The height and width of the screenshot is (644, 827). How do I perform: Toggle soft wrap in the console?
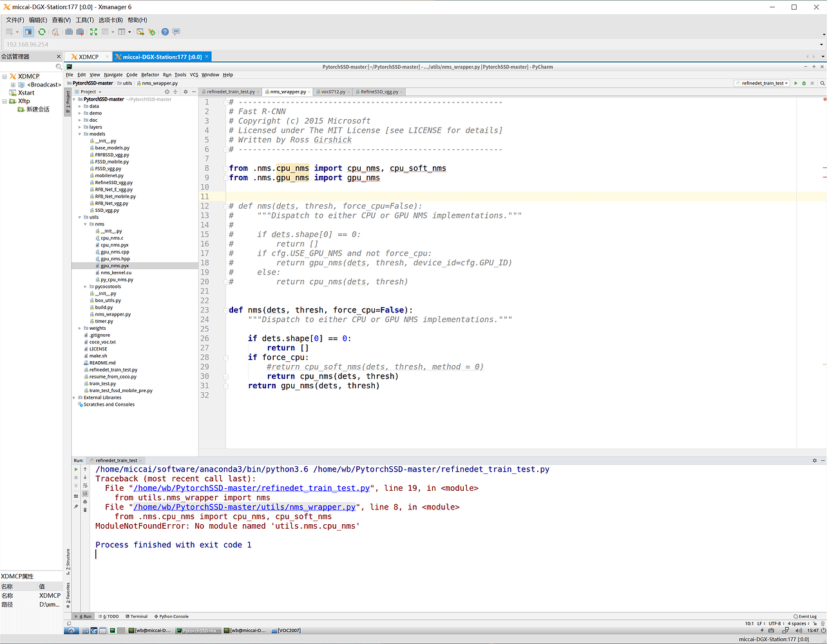click(x=86, y=486)
